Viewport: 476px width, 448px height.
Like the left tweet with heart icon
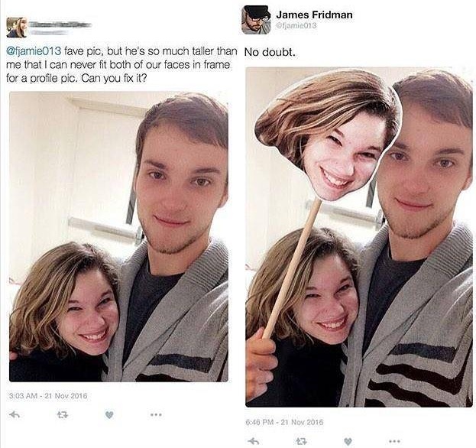tap(109, 414)
